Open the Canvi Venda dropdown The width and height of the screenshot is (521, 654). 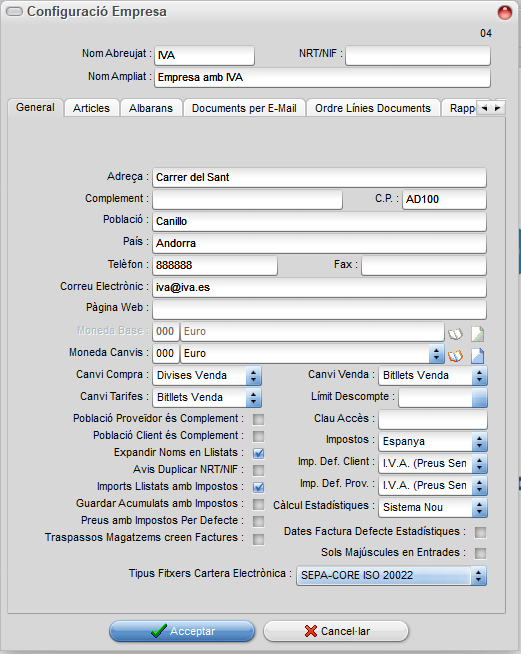point(480,376)
